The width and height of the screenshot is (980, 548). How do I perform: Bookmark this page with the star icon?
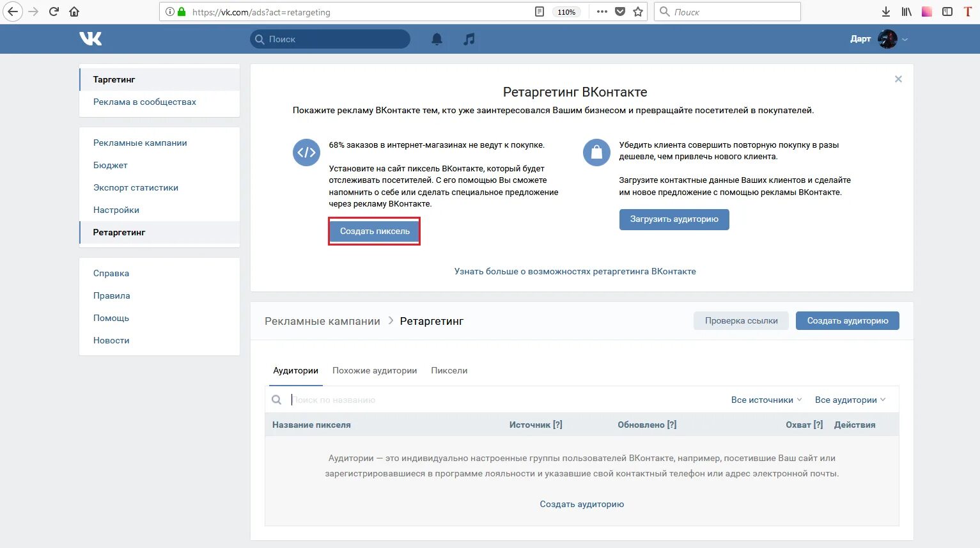point(637,12)
